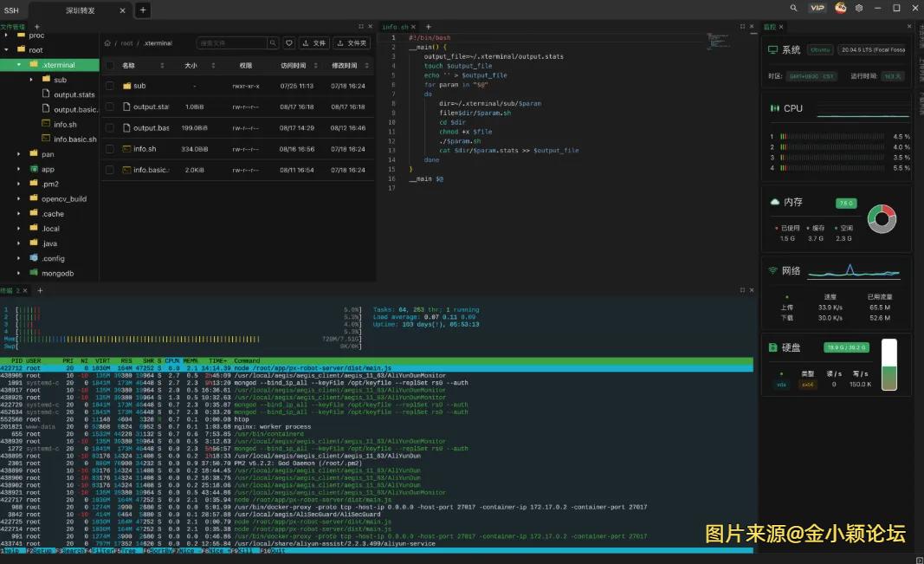Open settings via the gear icon
924x564 pixels.
tap(859, 8)
